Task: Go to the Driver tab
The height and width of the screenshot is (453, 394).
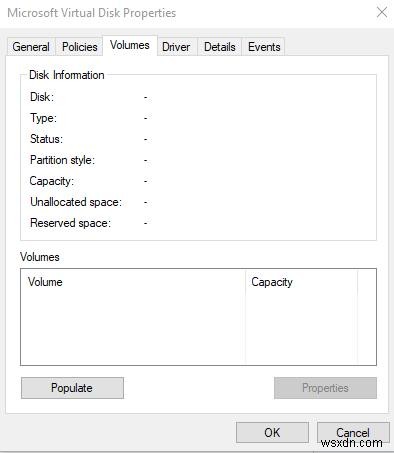Action: (x=176, y=47)
